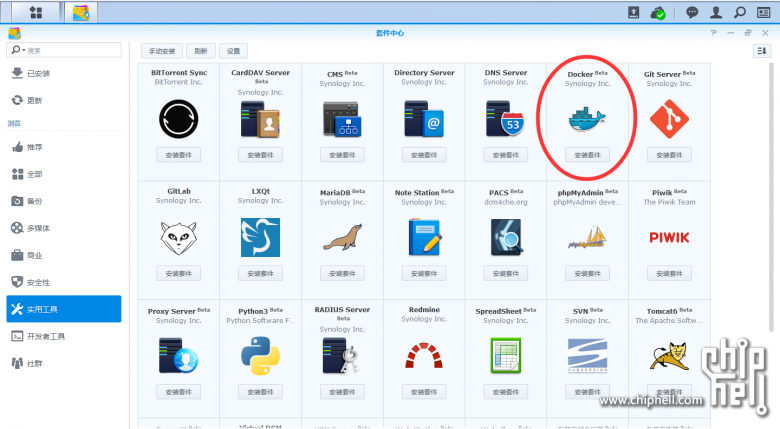The height and width of the screenshot is (429, 780).
Task: Select the Redmine arch icon
Action: pyautogui.click(x=424, y=356)
